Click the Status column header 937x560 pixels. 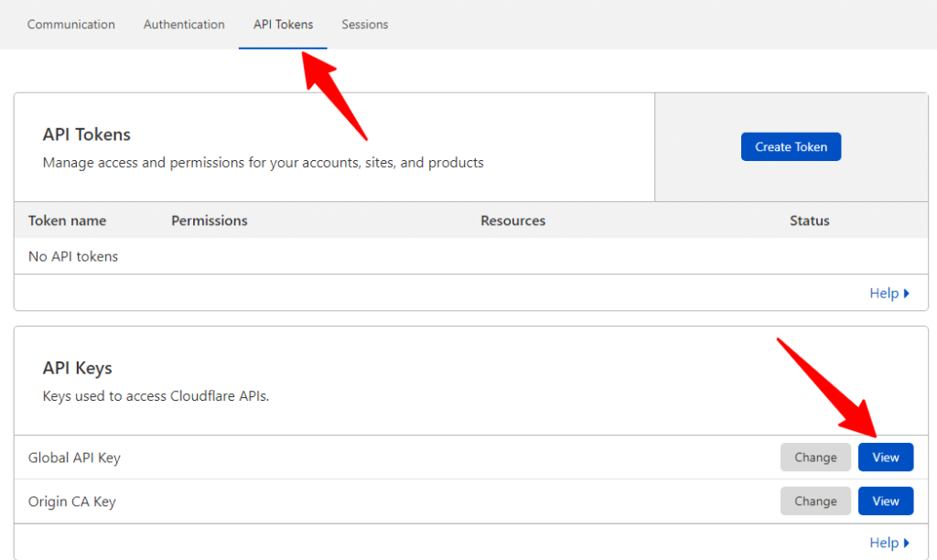pos(809,221)
